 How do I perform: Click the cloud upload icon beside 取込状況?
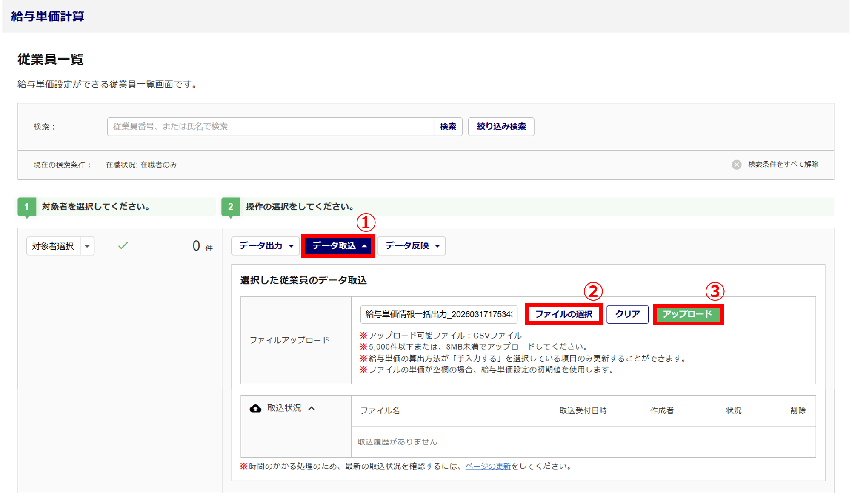[255, 408]
